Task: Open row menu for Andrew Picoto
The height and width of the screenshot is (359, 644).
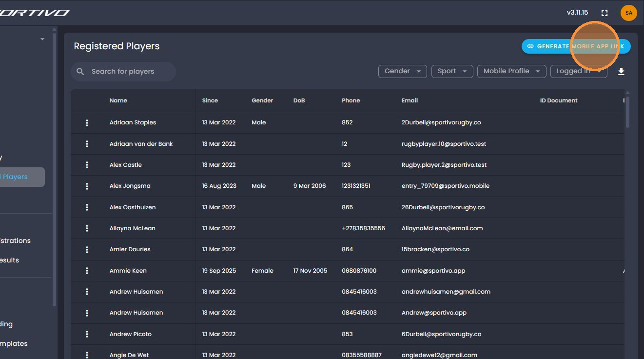Action: click(x=87, y=334)
